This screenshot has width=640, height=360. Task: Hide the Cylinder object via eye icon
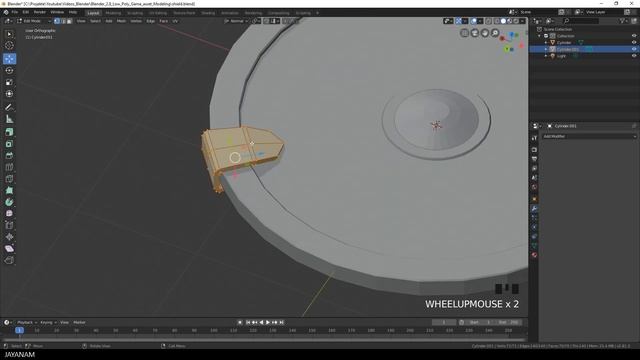(x=634, y=42)
